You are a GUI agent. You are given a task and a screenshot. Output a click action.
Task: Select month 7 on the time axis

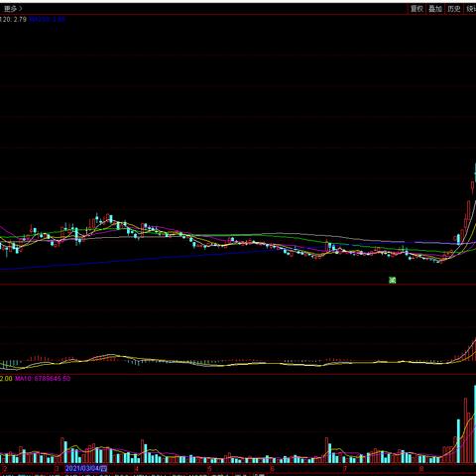pos(345,468)
